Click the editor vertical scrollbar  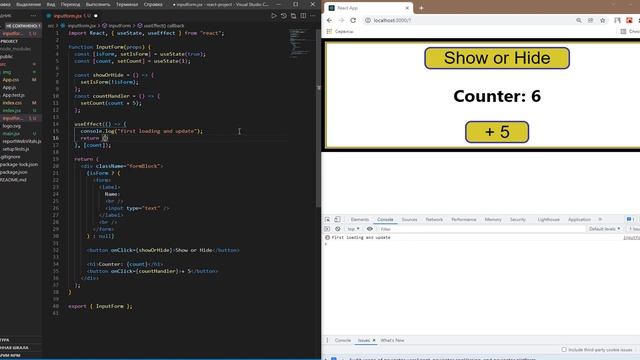coord(318,118)
